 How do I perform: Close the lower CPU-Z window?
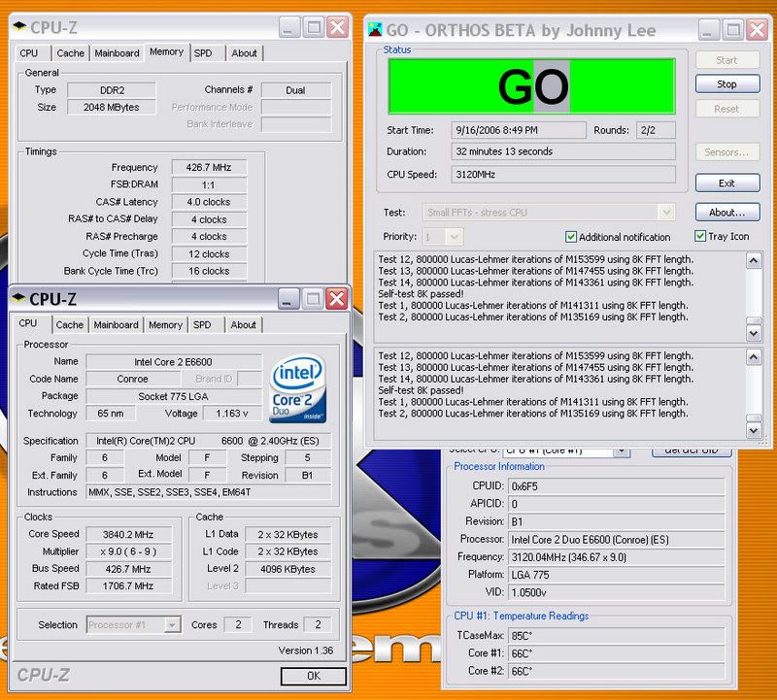point(337,299)
